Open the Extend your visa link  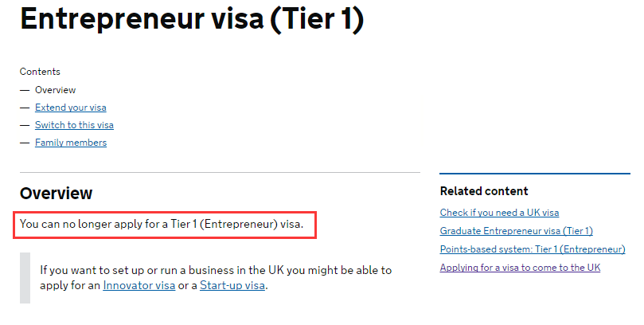(x=71, y=108)
